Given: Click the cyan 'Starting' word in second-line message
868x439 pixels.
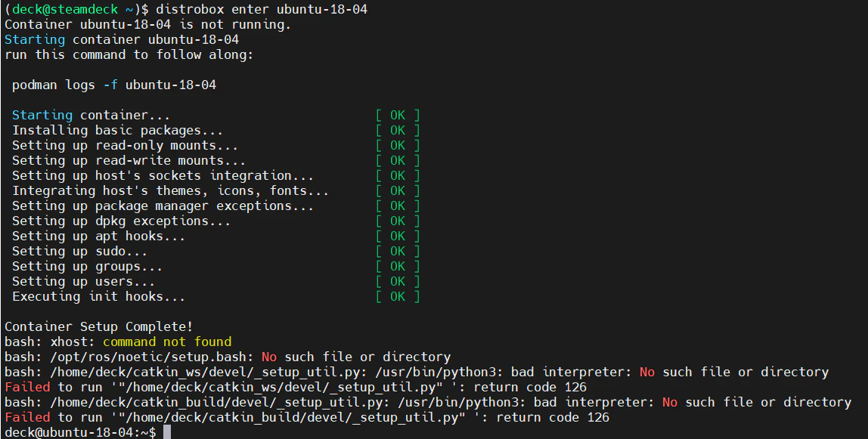Looking at the screenshot, I should click(x=34, y=39).
